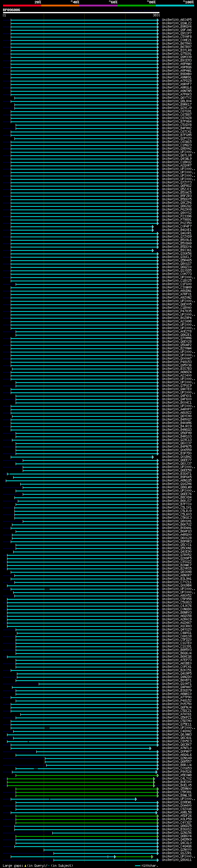Click the alignment bar for UniRef100_A7NTL0
This screenshot has height=868, width=197.
pyautogui.click(x=81, y=748)
